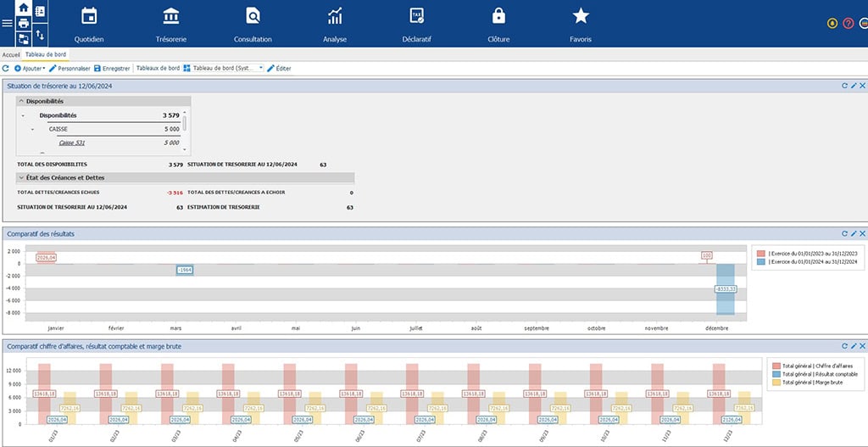The width and height of the screenshot is (868, 447).
Task: Click the red -3 516 overdue debts value
Action: point(175,193)
